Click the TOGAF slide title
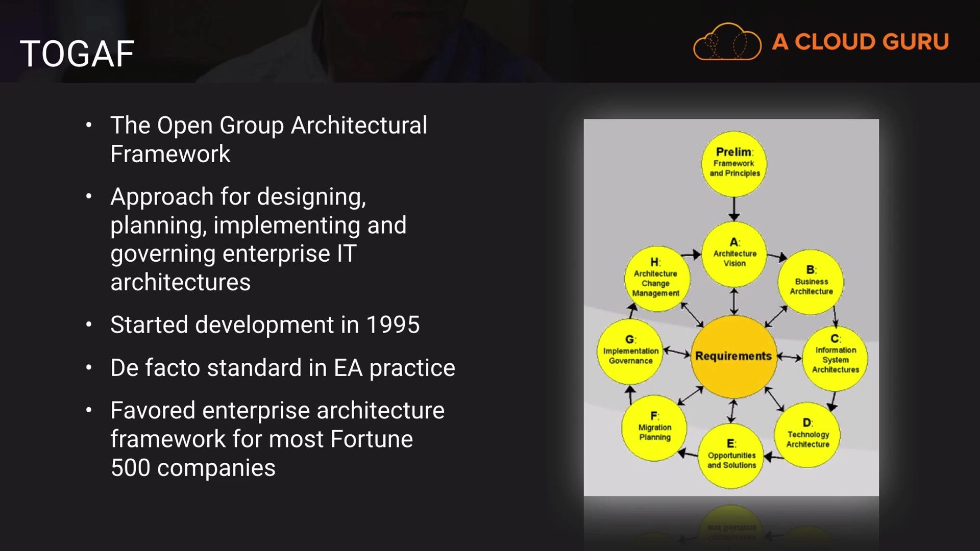980x551 pixels. coord(77,54)
